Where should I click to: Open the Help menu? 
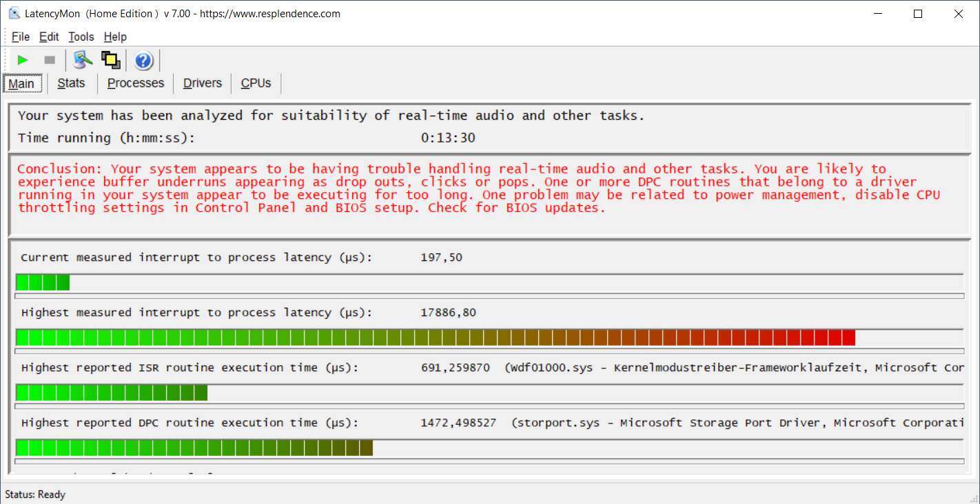pos(115,36)
